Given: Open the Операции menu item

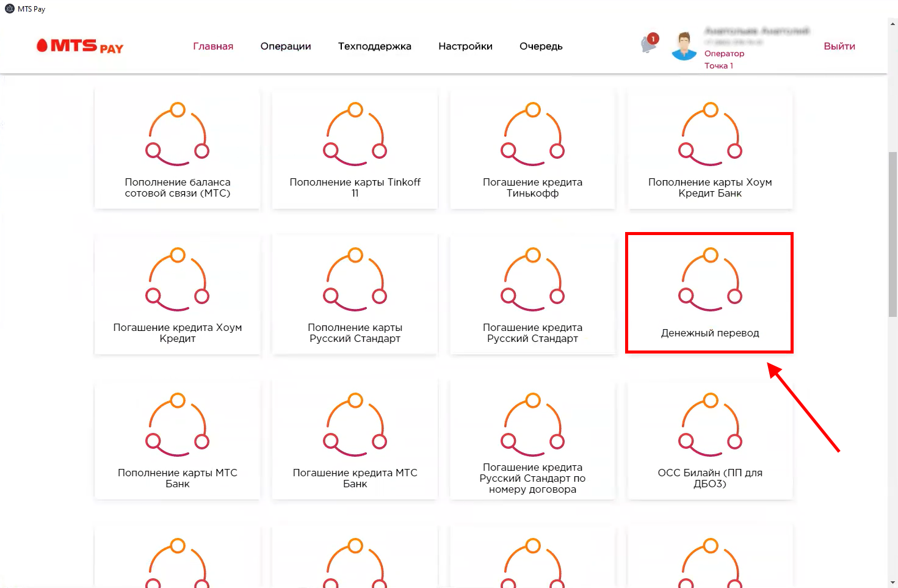Looking at the screenshot, I should 286,46.
